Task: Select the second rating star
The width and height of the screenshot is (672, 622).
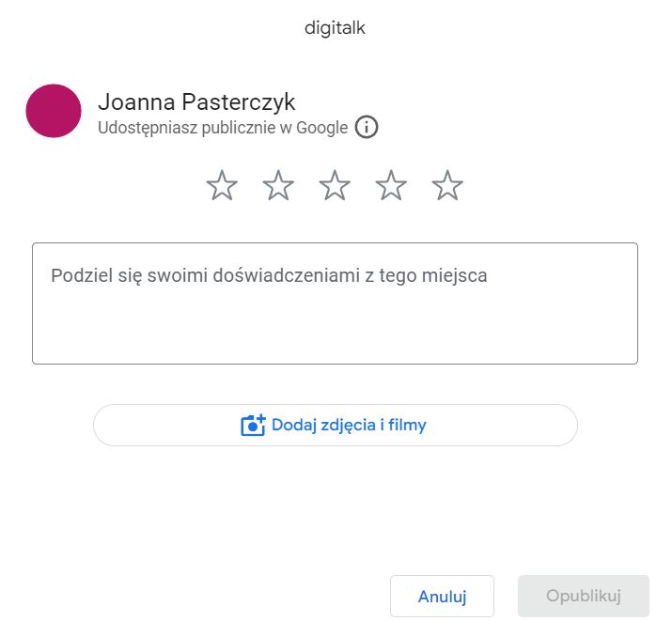Action: (278, 186)
